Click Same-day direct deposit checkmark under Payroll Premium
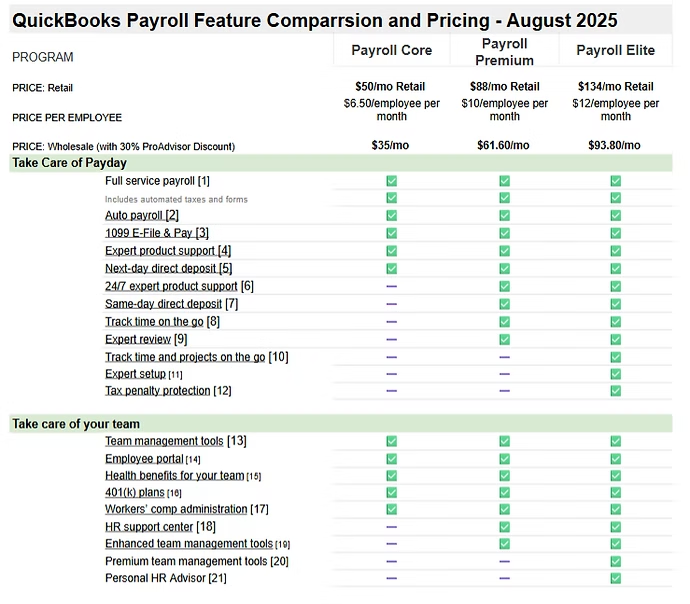 coord(504,304)
